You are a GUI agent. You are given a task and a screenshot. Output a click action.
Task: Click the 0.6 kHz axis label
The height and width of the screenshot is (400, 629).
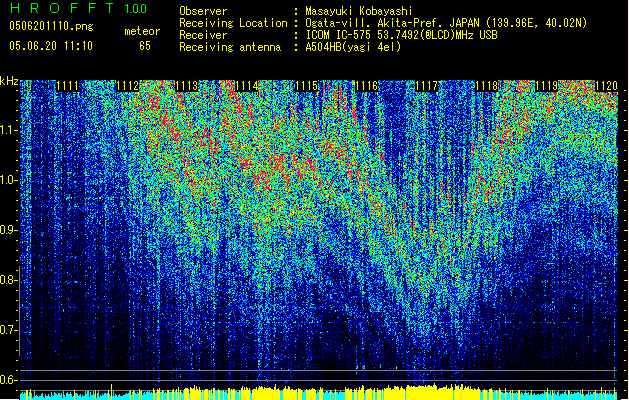tap(9, 380)
